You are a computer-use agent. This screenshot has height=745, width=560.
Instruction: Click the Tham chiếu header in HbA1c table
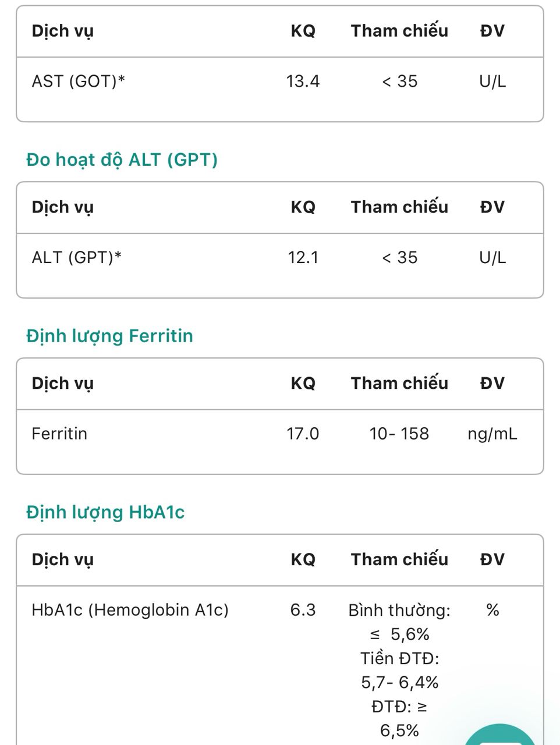[x=399, y=559]
